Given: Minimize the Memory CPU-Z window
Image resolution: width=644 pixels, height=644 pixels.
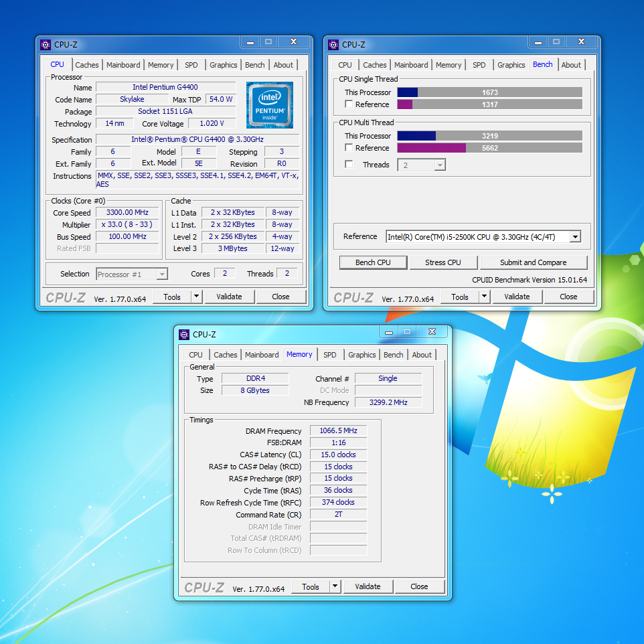Looking at the screenshot, I should (x=389, y=332).
